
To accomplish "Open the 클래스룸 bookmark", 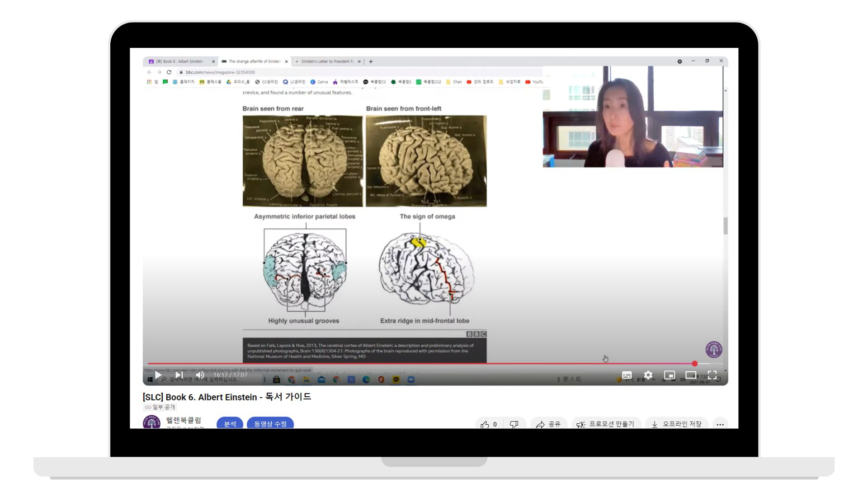I will point(210,82).
